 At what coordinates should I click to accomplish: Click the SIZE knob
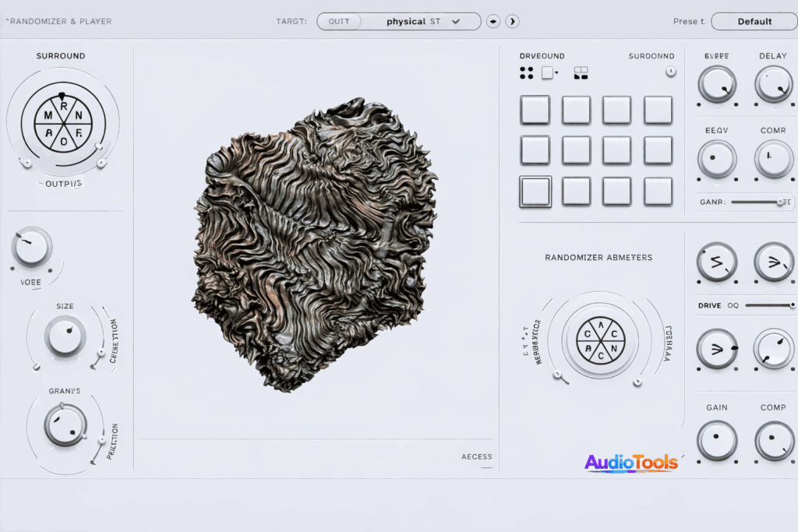coord(65,336)
